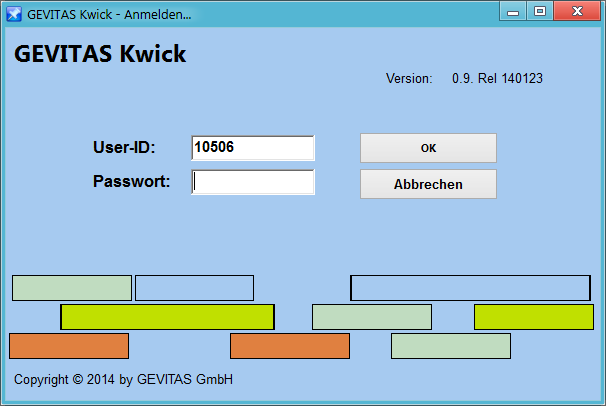The image size is (606, 406).
Task: Click the version text 0.9. Rel 140123
Action: click(x=497, y=78)
